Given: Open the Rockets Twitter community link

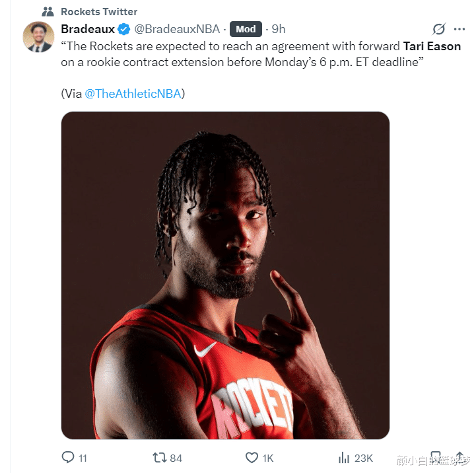Looking at the screenshot, I should click(x=99, y=12).
